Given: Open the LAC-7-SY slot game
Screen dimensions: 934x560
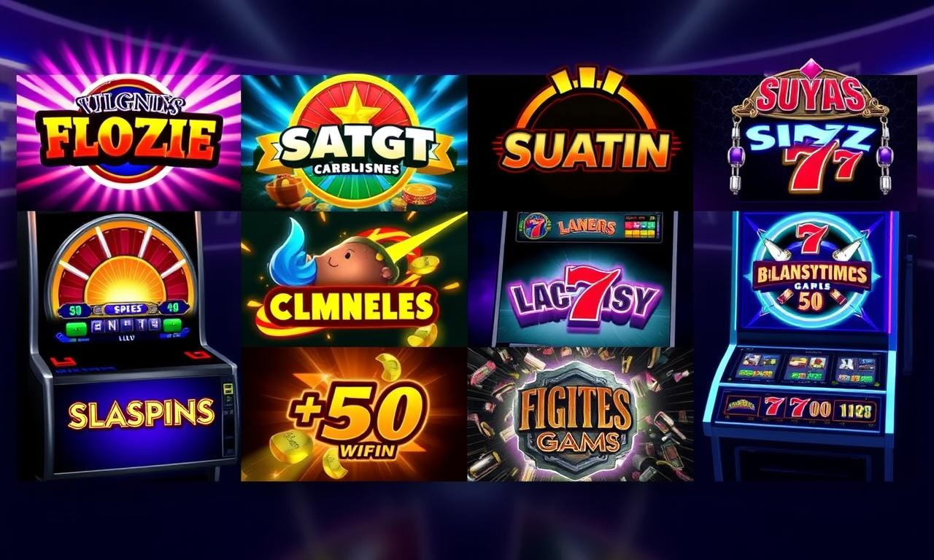Looking at the screenshot, I should tap(582, 279).
